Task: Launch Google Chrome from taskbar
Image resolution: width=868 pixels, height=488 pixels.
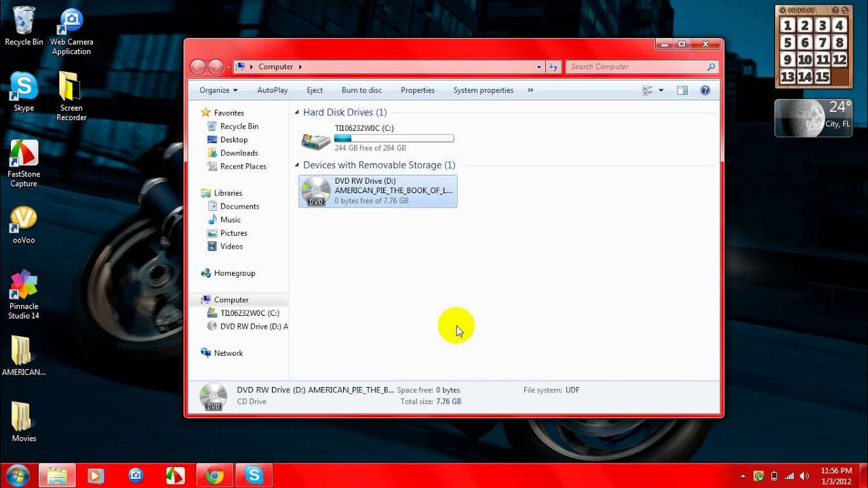Action: pos(215,476)
